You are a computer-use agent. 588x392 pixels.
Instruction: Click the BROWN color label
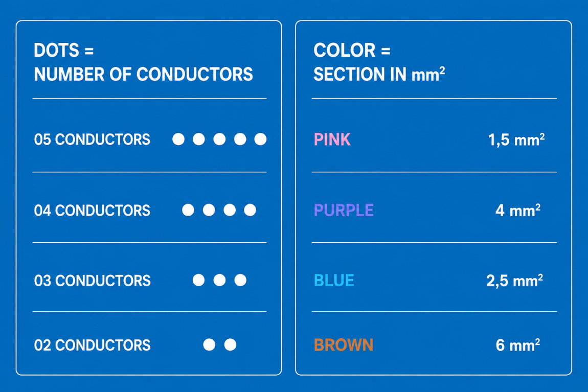pyautogui.click(x=344, y=345)
